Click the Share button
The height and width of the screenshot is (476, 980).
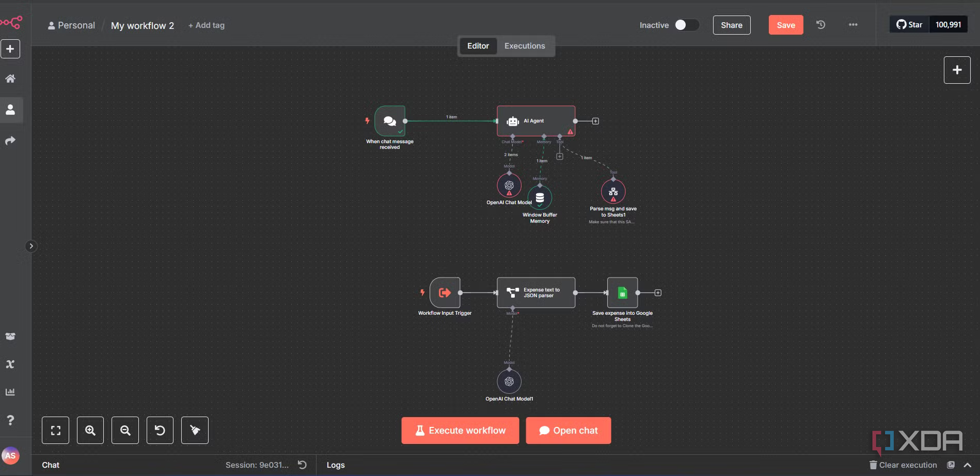point(732,25)
